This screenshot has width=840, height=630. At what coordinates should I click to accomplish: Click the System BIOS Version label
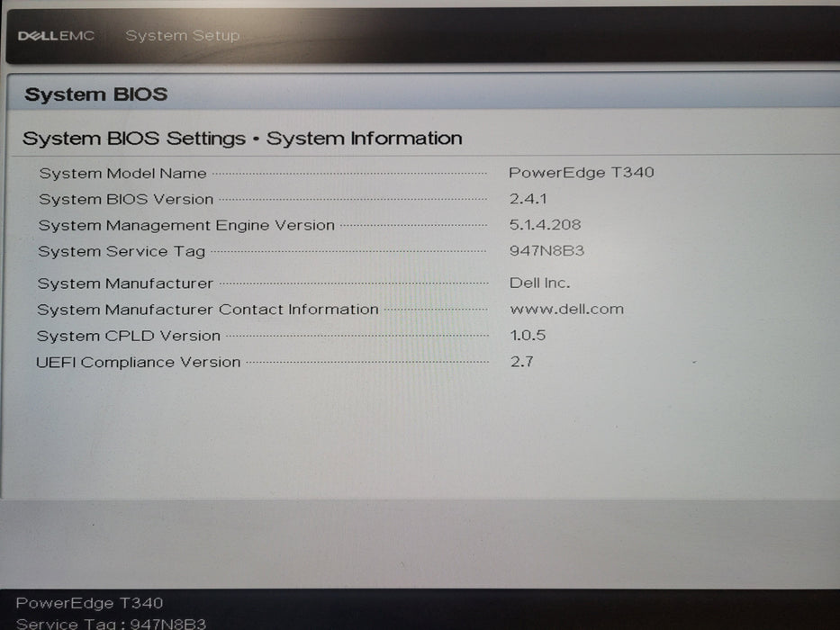pyautogui.click(x=126, y=199)
